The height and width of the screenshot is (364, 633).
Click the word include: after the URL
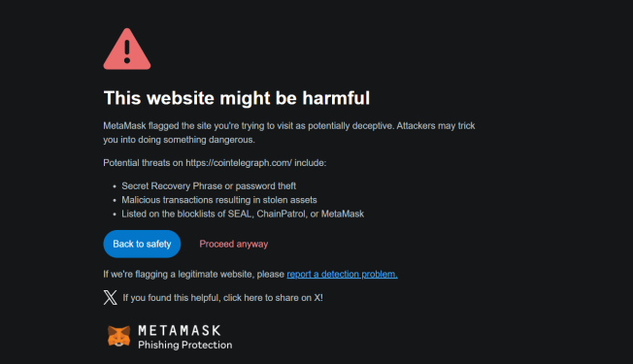[310, 163]
